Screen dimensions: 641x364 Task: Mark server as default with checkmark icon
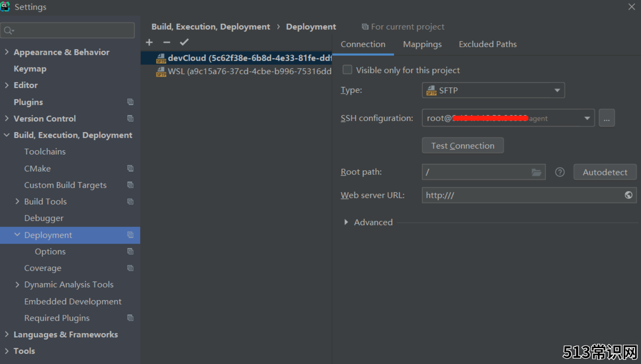point(184,42)
